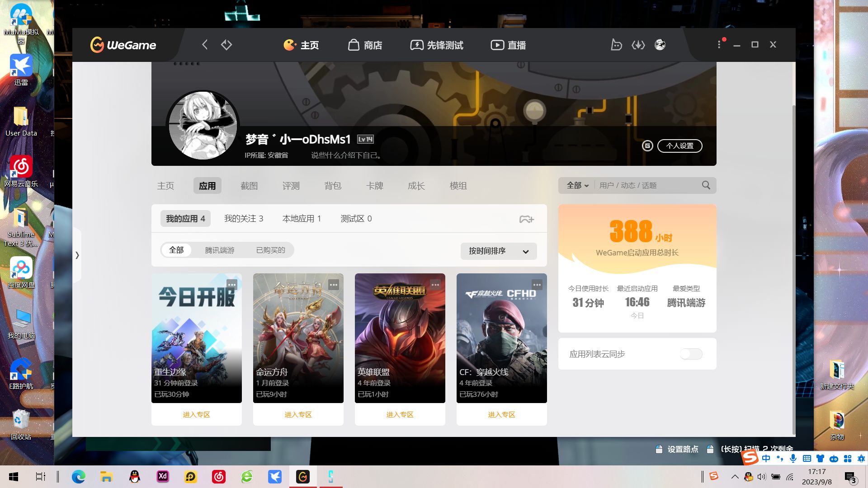Open the 商店 store tab
The width and height of the screenshot is (868, 488).
(x=365, y=45)
